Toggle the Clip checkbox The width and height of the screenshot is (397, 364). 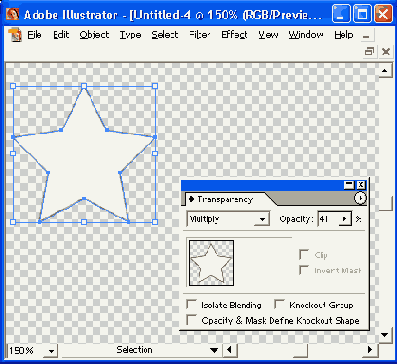(304, 255)
